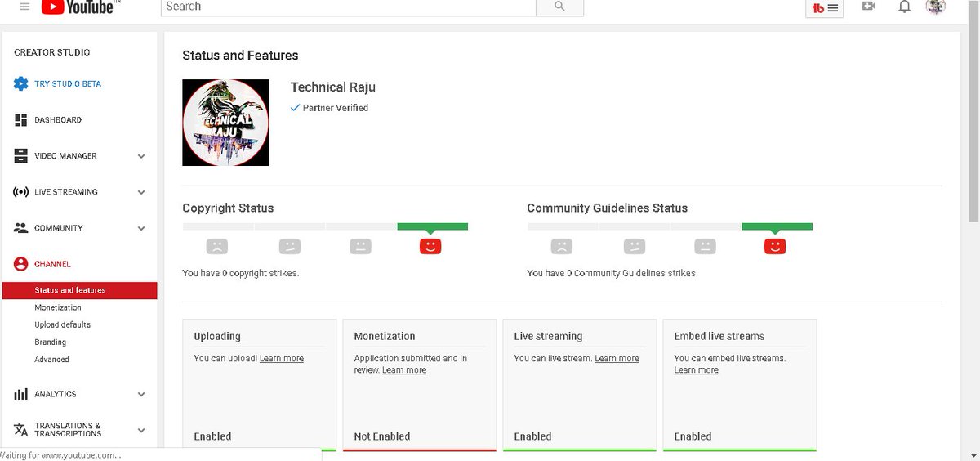Click the first sad face under Community Guidelines
The height and width of the screenshot is (461, 980).
tap(561, 245)
